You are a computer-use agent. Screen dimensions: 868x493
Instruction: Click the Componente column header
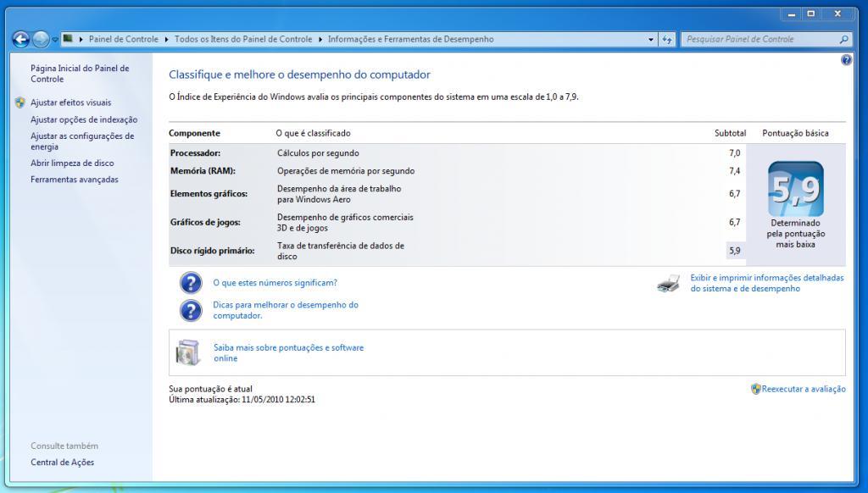[194, 133]
